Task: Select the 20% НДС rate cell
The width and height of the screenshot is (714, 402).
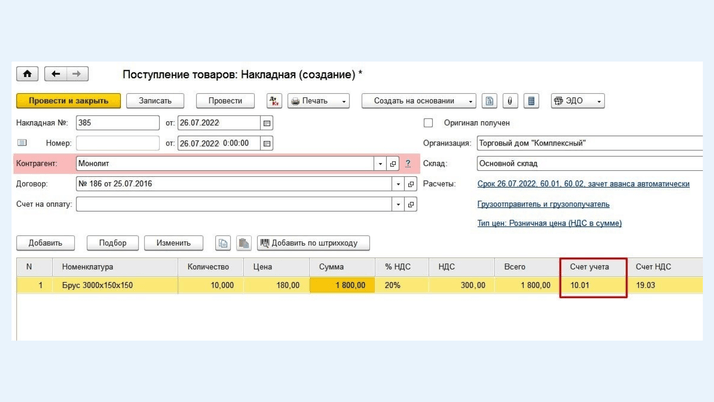Action: coord(402,285)
